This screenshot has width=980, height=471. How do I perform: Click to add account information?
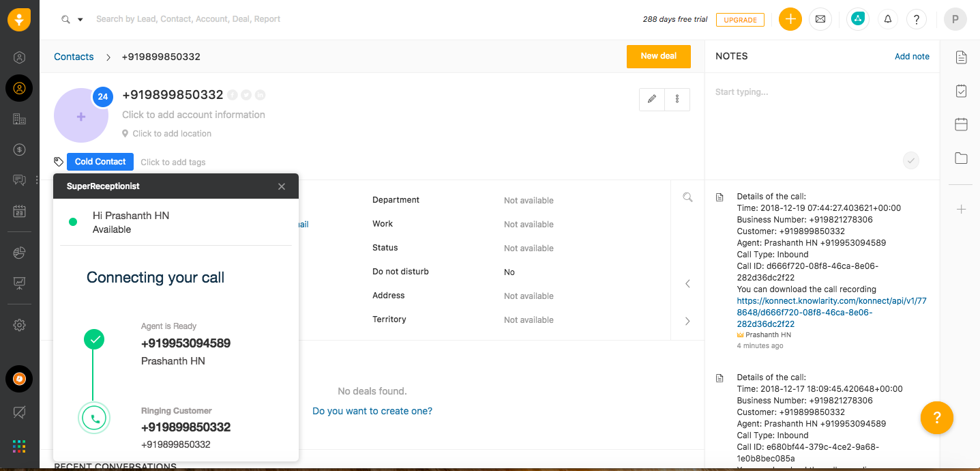(194, 115)
